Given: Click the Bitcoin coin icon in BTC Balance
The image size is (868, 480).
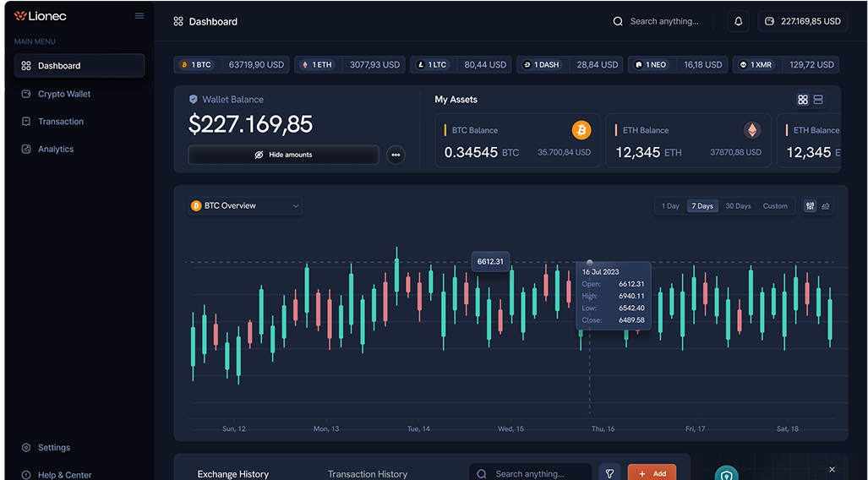Looking at the screenshot, I should coord(581,130).
